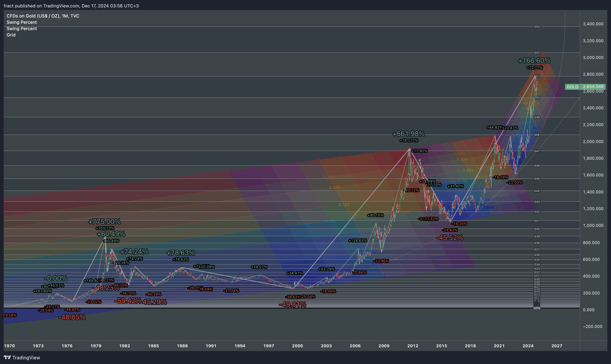Click the -18.00% label

[x=328, y=291]
